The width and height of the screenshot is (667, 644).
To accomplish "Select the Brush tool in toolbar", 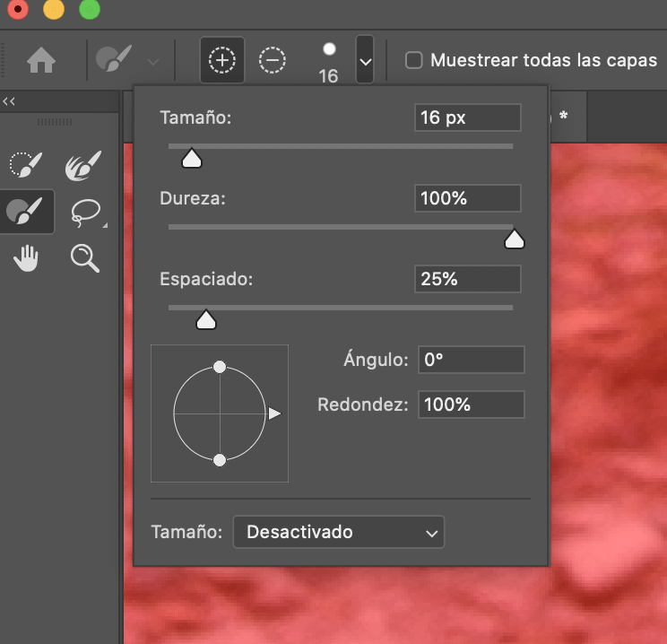I will pyautogui.click(x=25, y=211).
